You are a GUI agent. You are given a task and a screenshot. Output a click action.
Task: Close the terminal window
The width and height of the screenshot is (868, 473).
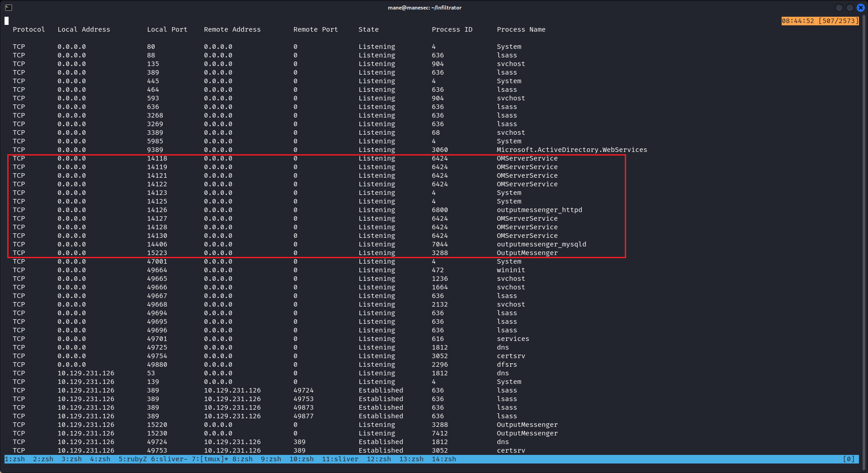[861, 8]
